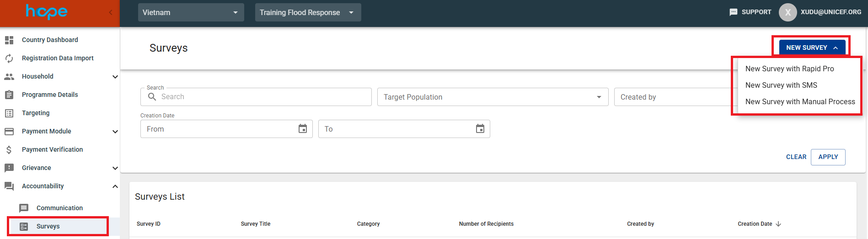This screenshot has width=868, height=239.
Task: Click the Programme Details clipboard icon
Action: [9, 95]
